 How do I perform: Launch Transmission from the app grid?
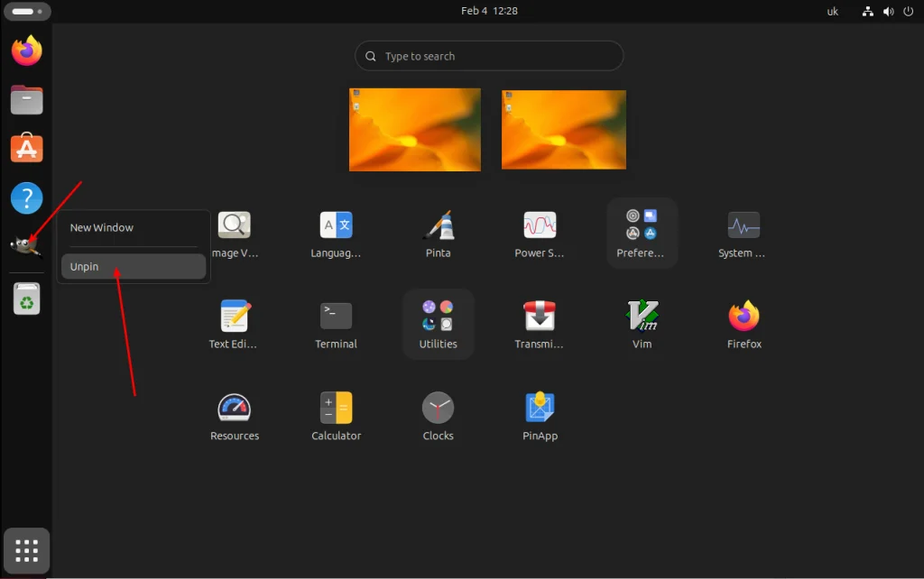540,317
